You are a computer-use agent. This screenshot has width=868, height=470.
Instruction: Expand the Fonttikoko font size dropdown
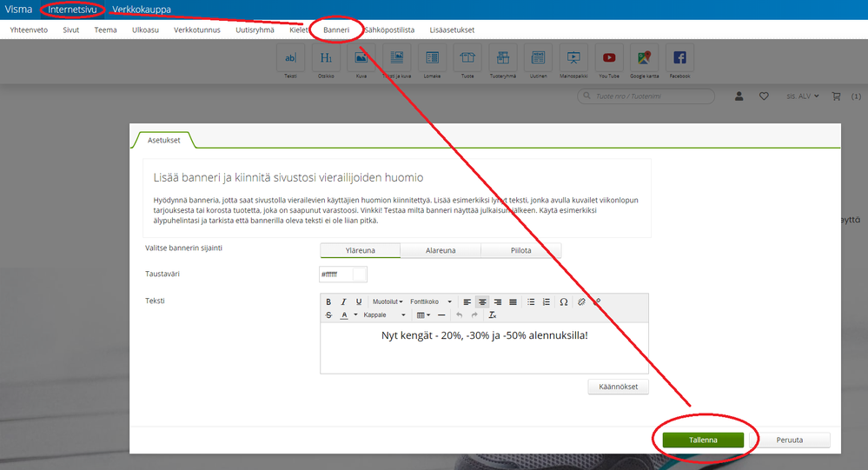(431, 301)
